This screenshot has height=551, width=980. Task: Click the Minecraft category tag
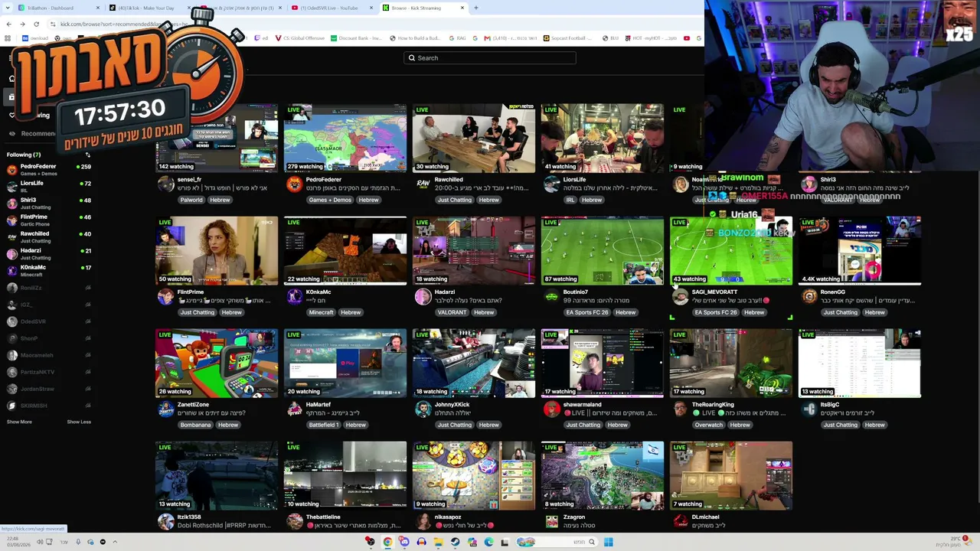322,312
